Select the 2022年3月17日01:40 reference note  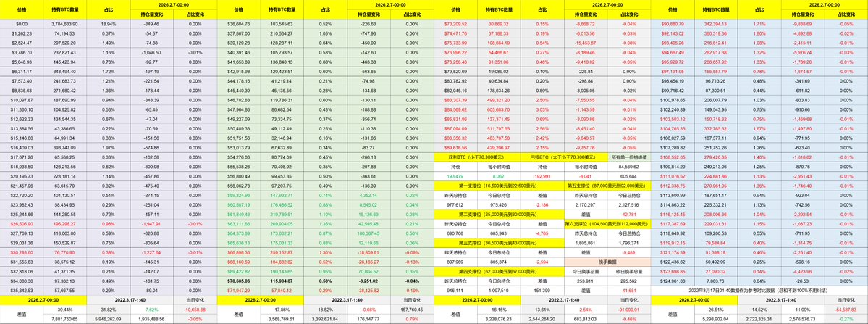point(759,290)
